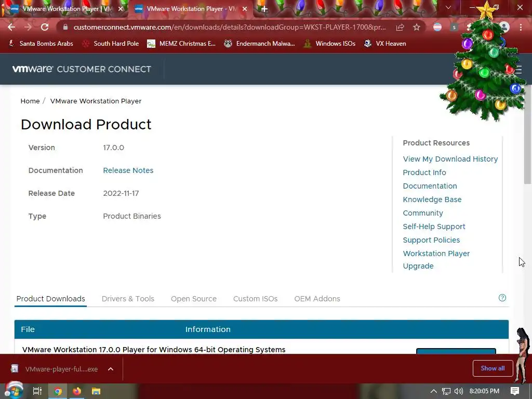
Task: Click version value 17.0.0
Action: pos(114,148)
